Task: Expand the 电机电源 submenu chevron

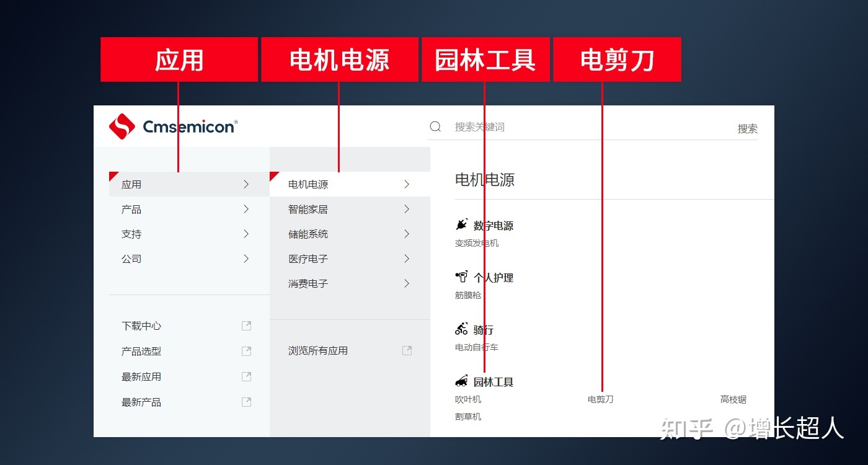Action: [407, 184]
